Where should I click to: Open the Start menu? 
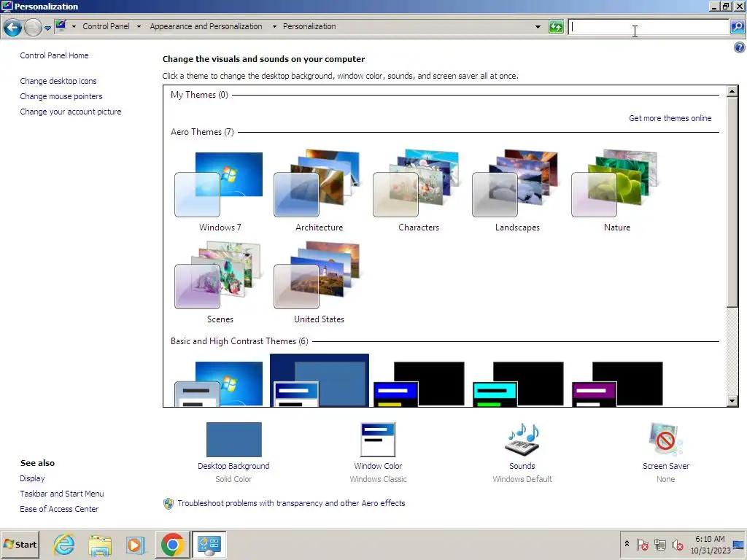[20, 544]
